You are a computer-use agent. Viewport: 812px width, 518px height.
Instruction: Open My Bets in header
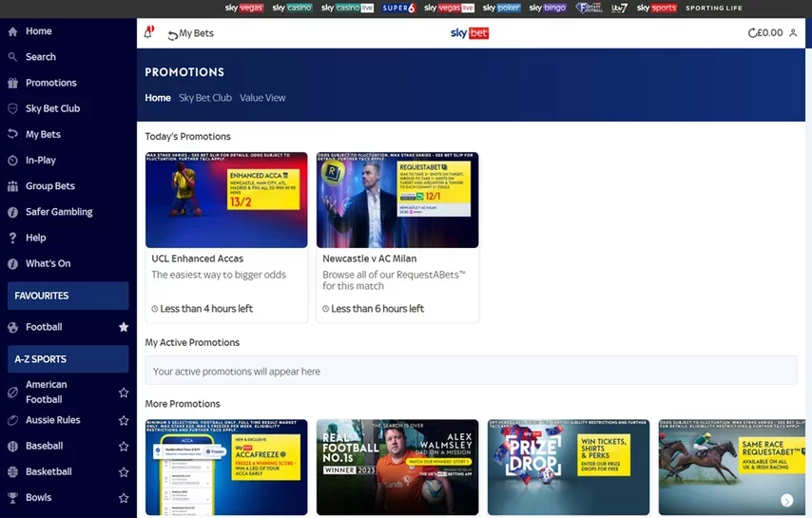pos(190,33)
